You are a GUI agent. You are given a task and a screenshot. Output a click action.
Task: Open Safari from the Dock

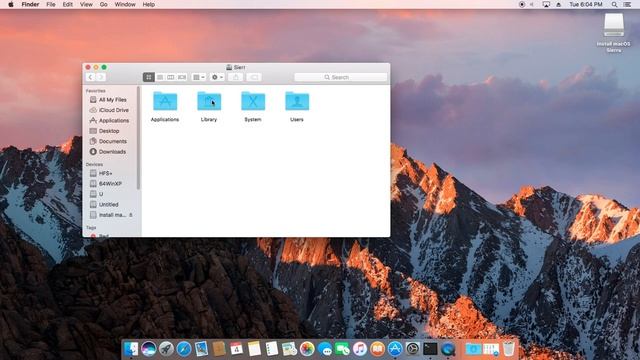tap(184, 349)
